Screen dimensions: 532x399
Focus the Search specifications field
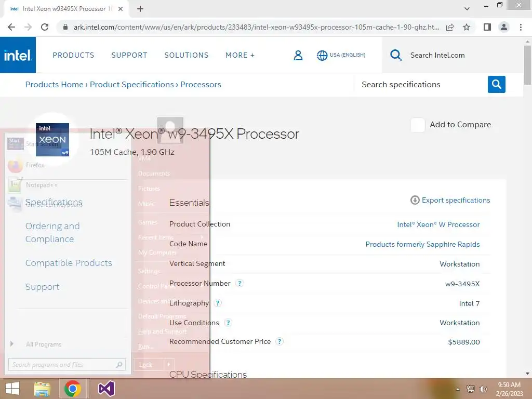(421, 85)
